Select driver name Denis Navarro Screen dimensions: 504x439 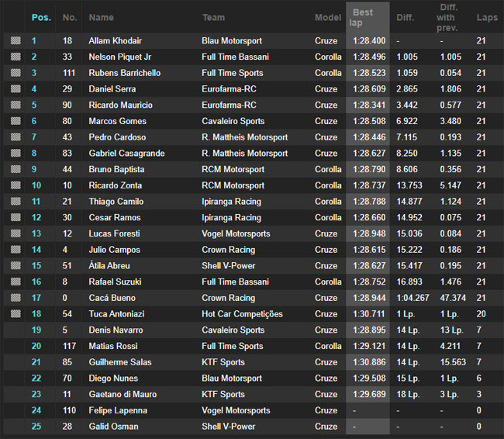(x=116, y=330)
